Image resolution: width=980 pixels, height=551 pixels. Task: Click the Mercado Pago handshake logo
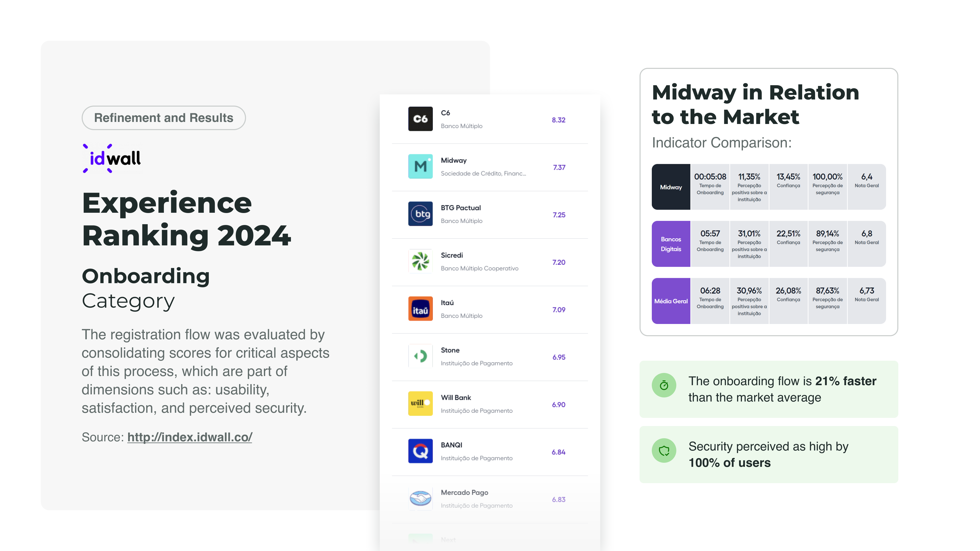tap(420, 498)
